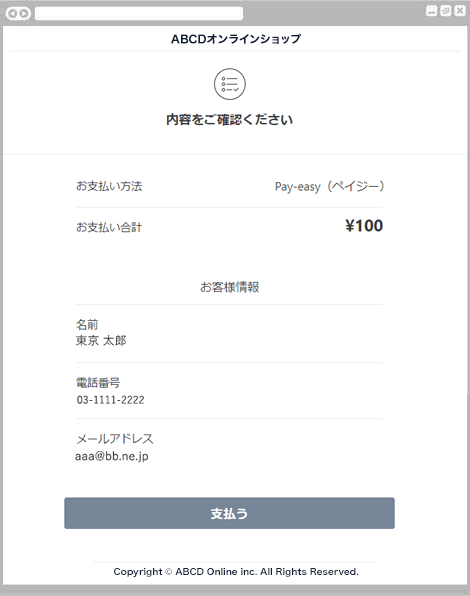This screenshot has height=596, width=470.
Task: Select the customer name 東京 太郎
Action: tap(101, 341)
